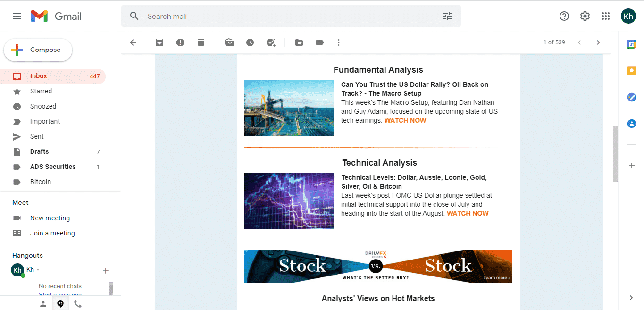The height and width of the screenshot is (310, 644).
Task: Open Google Tasks side panel
Action: (x=632, y=97)
